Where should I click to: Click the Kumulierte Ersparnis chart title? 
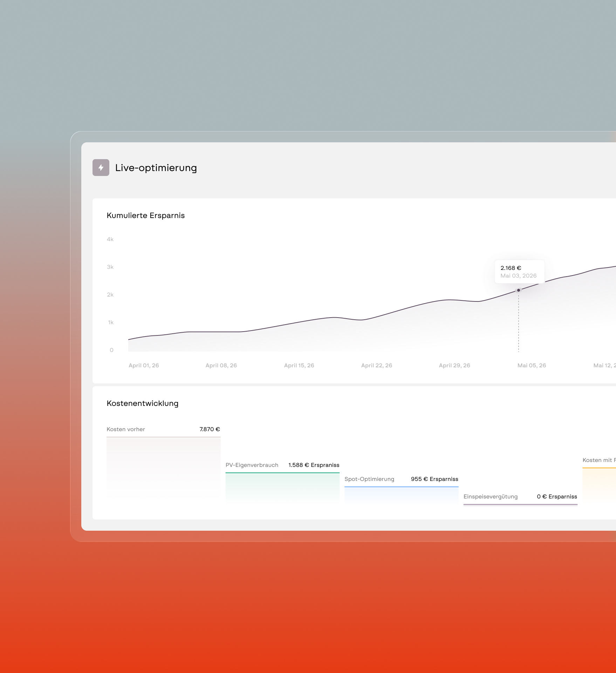click(146, 216)
